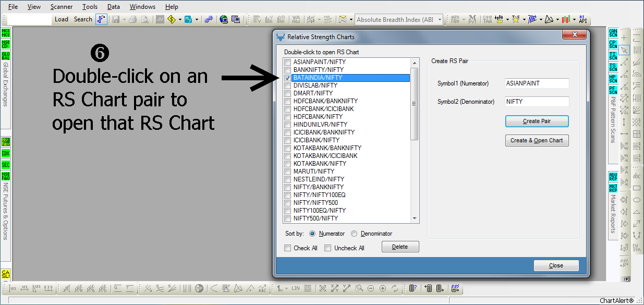Viewport: 644px width, 305px height.
Task: Click the Search button
Action: (83, 19)
